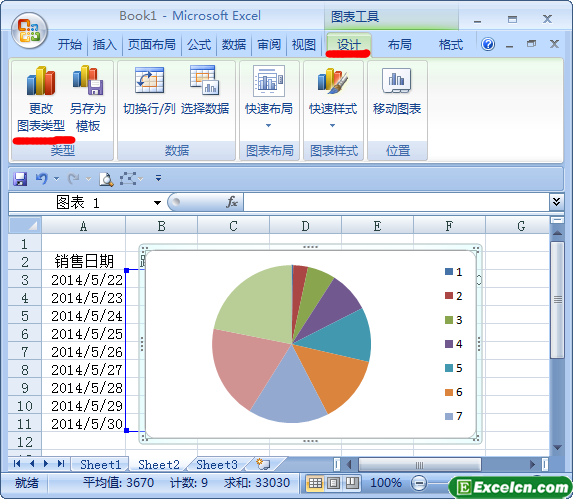Click inside the formula bar input
573x499 pixels.
(396, 202)
